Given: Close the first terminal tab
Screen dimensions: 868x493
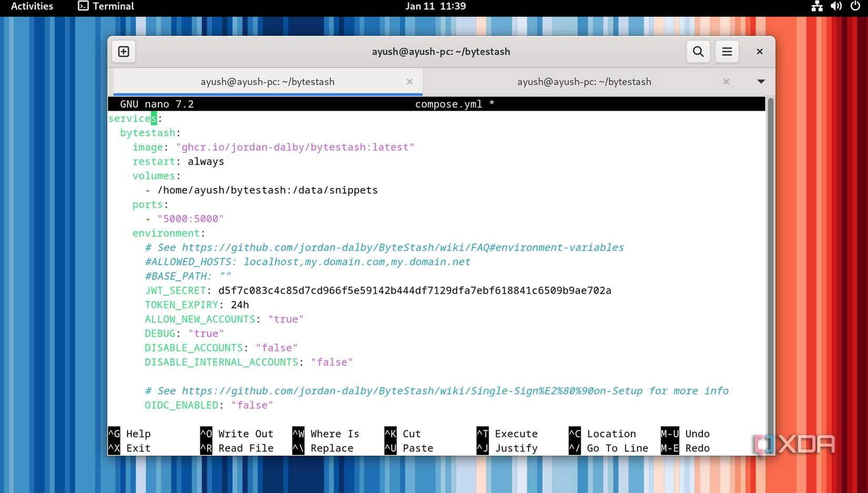Looking at the screenshot, I should tap(409, 82).
